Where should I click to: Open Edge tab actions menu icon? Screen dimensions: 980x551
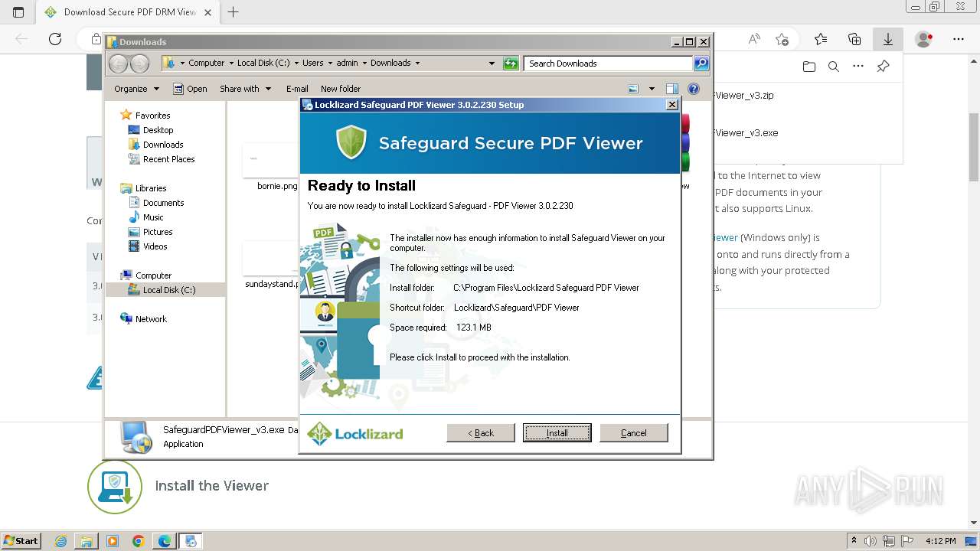click(x=18, y=12)
